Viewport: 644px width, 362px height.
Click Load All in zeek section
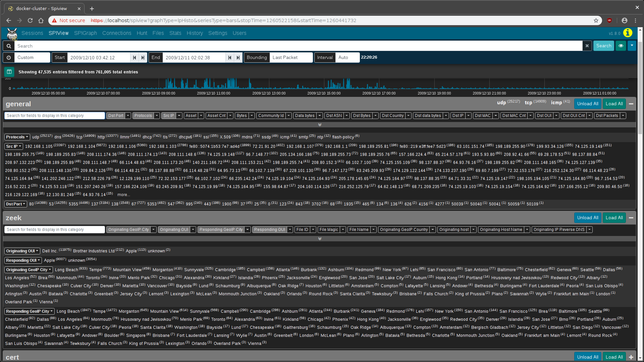tap(614, 218)
